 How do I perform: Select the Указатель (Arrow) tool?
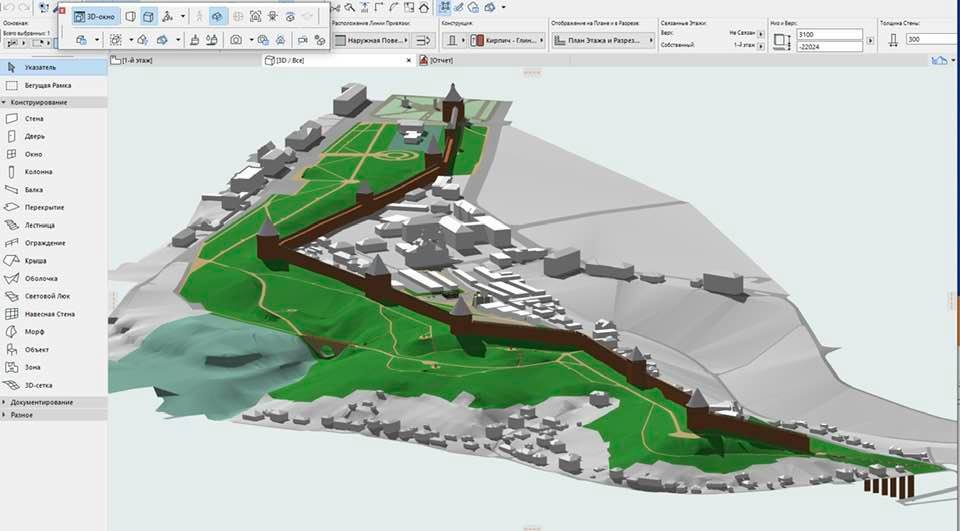click(54, 67)
